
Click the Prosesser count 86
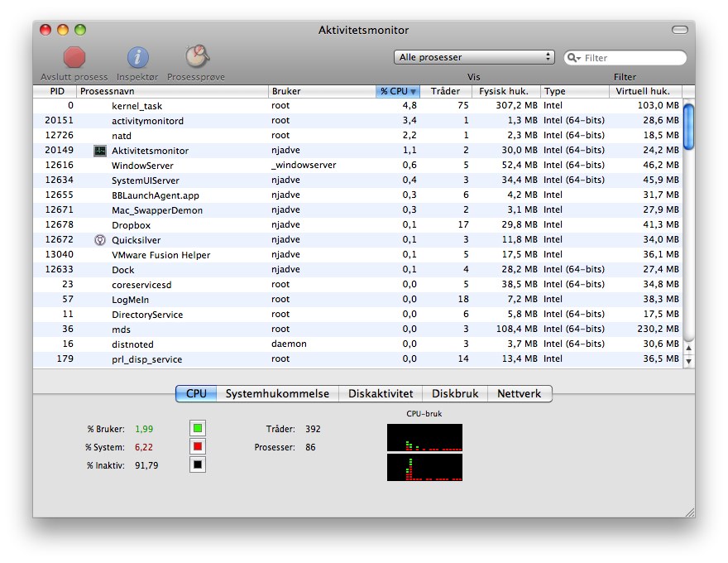pos(310,447)
